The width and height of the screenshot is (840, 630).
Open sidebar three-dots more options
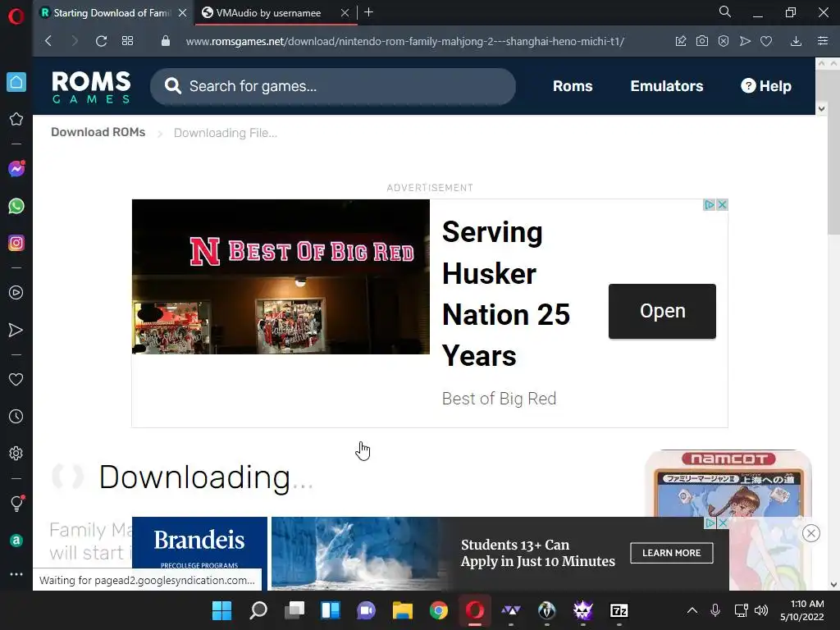tap(16, 573)
